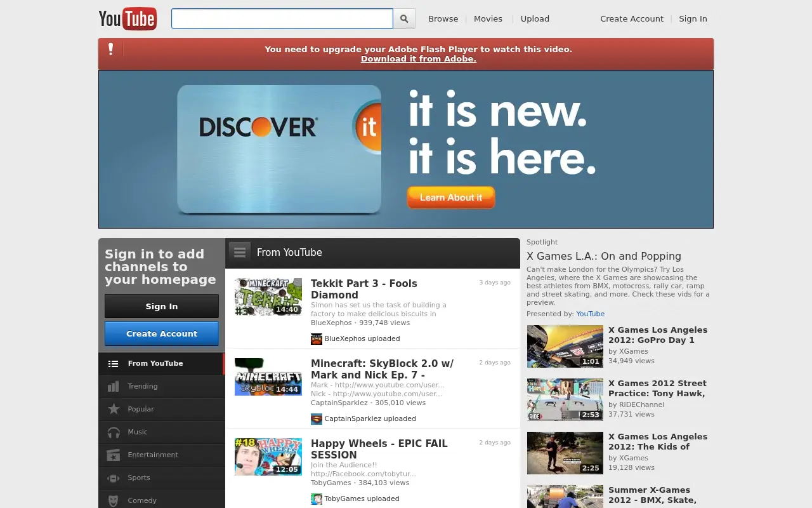Click the feed menu icon beside From YouTube
Image resolution: width=812 pixels, height=508 pixels.
pyautogui.click(x=240, y=252)
